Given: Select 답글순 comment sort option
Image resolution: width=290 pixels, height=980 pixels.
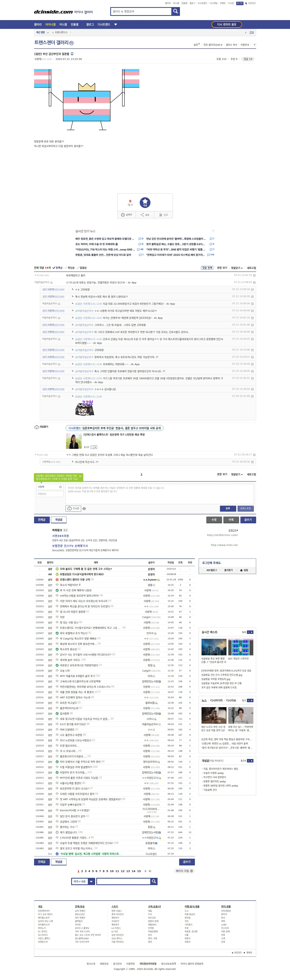Looking at the screenshot, I should pyautogui.click(x=82, y=267).
